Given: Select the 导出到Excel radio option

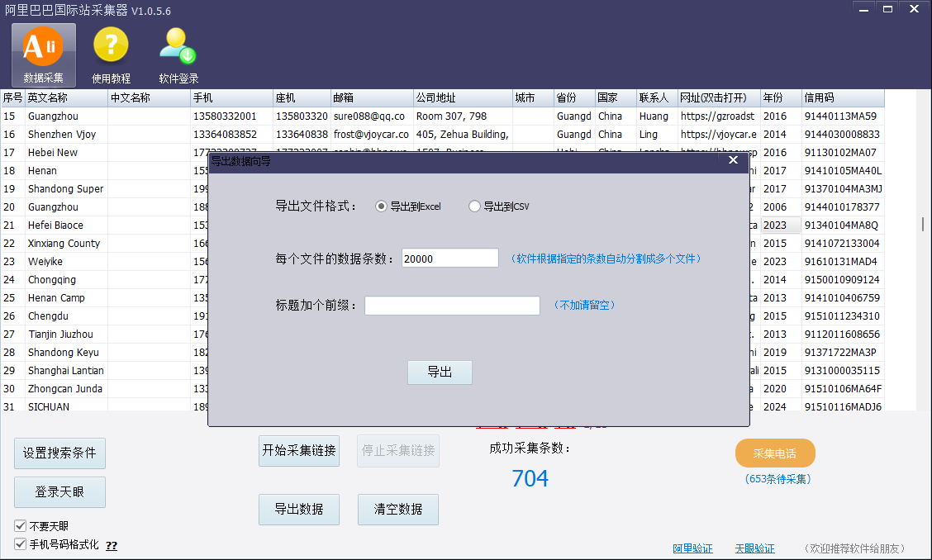Looking at the screenshot, I should coord(409,206).
